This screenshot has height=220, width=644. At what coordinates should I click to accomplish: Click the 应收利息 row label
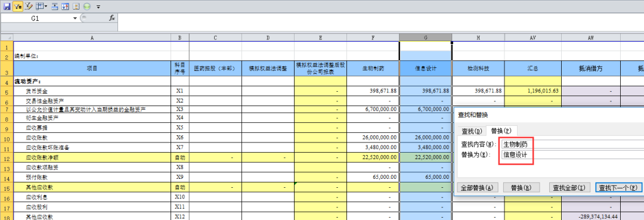coord(36,197)
